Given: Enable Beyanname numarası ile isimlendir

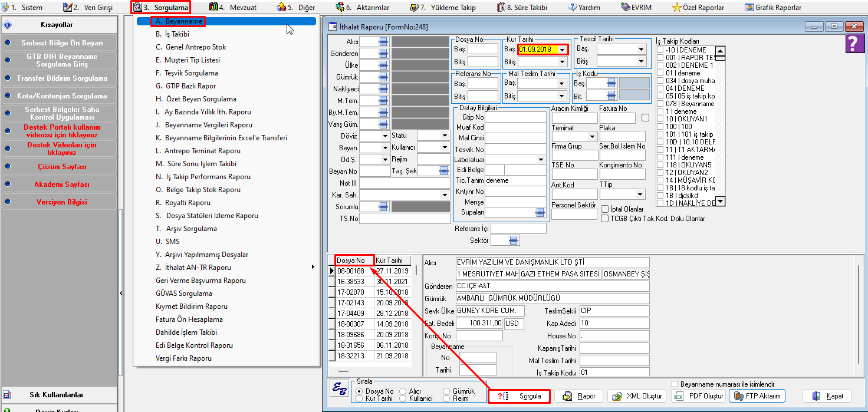Looking at the screenshot, I should [675, 384].
